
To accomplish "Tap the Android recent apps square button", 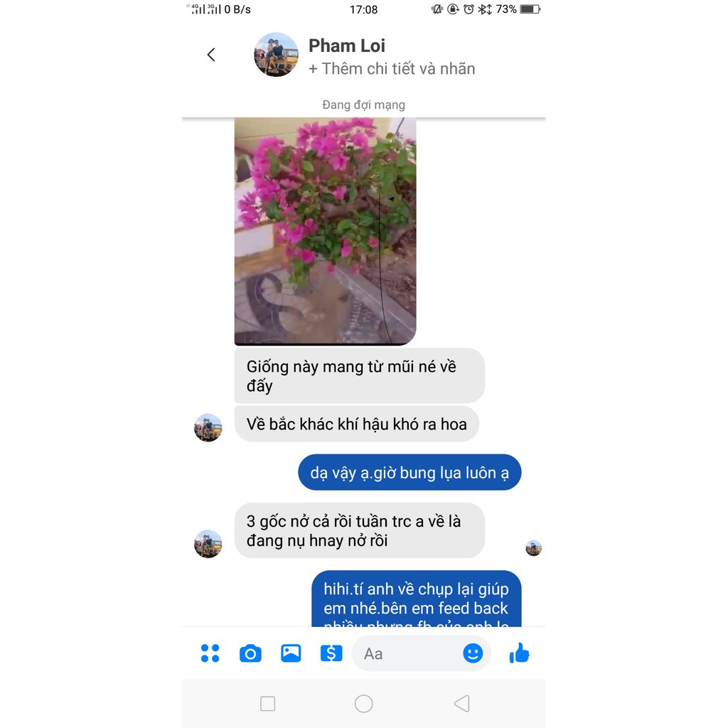I will [x=268, y=703].
